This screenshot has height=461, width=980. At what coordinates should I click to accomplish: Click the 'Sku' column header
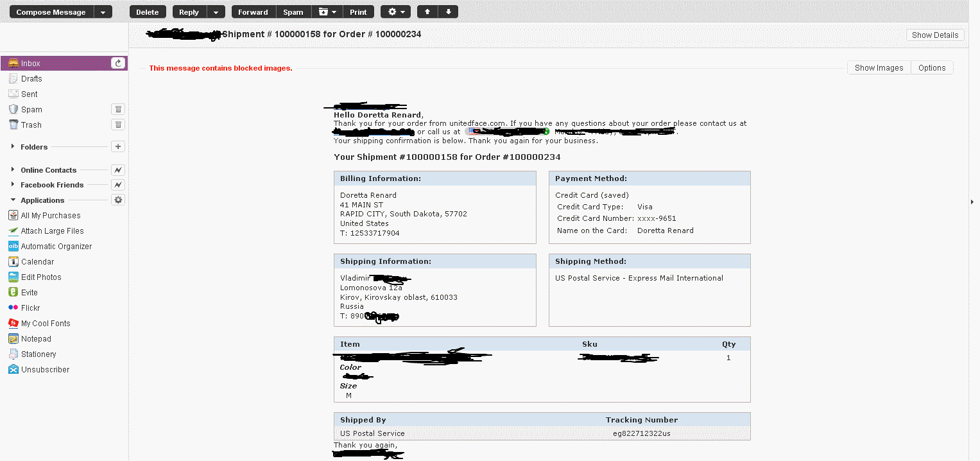(590, 344)
